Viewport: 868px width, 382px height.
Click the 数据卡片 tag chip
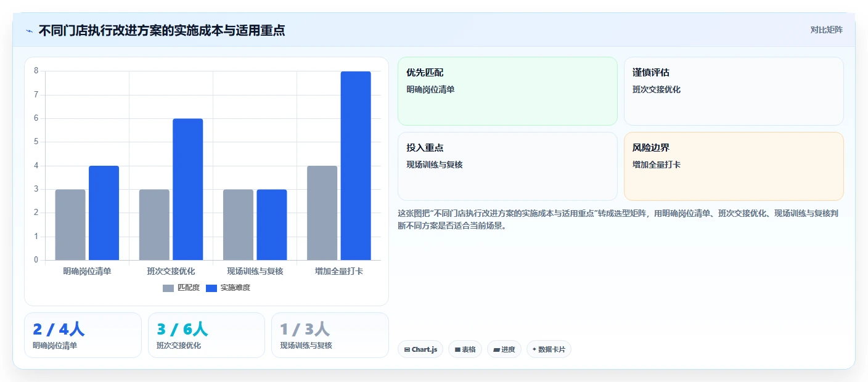[x=549, y=349]
